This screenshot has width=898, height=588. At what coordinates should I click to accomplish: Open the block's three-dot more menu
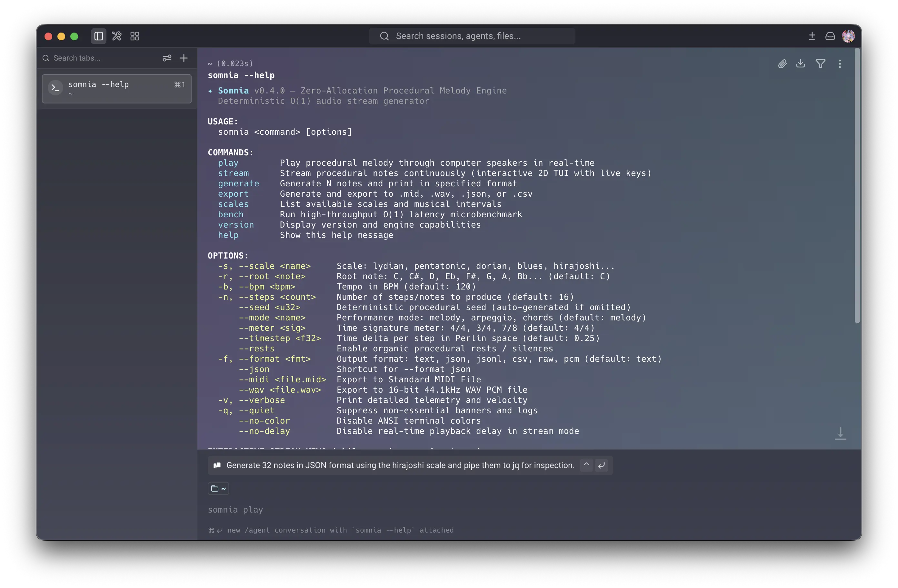pyautogui.click(x=840, y=64)
